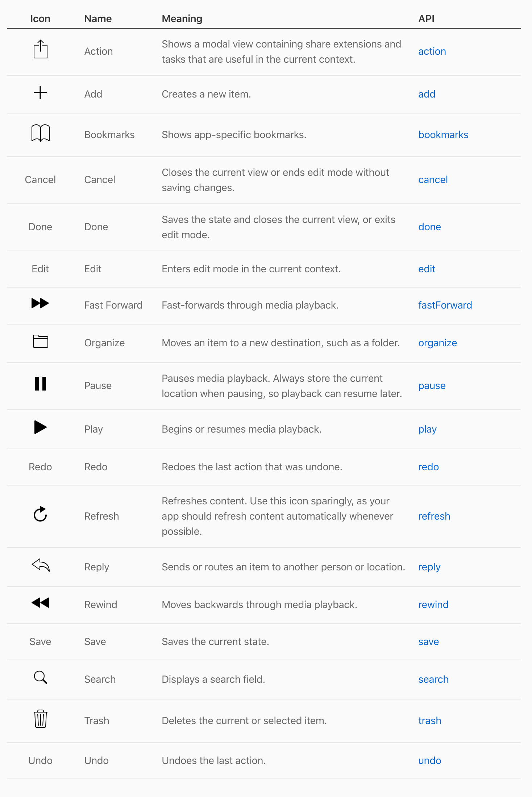Click the Refresh circular arrow icon
532x797 pixels.
[x=40, y=514]
